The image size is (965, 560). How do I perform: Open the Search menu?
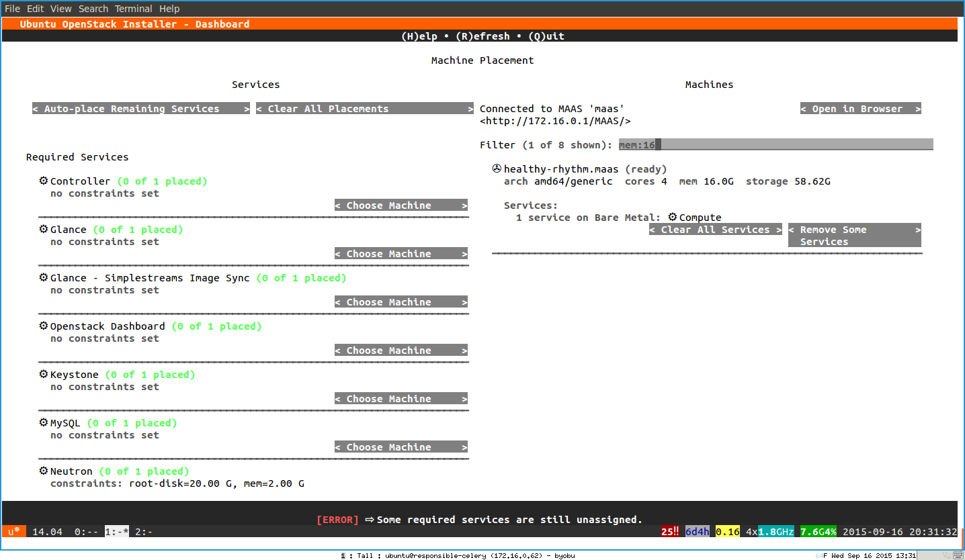[93, 9]
